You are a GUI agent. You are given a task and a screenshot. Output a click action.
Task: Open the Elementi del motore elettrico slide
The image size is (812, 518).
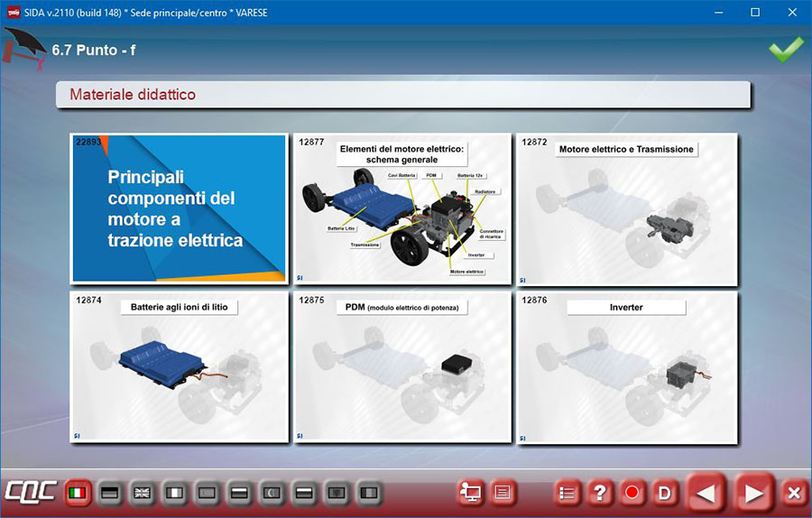tap(402, 208)
